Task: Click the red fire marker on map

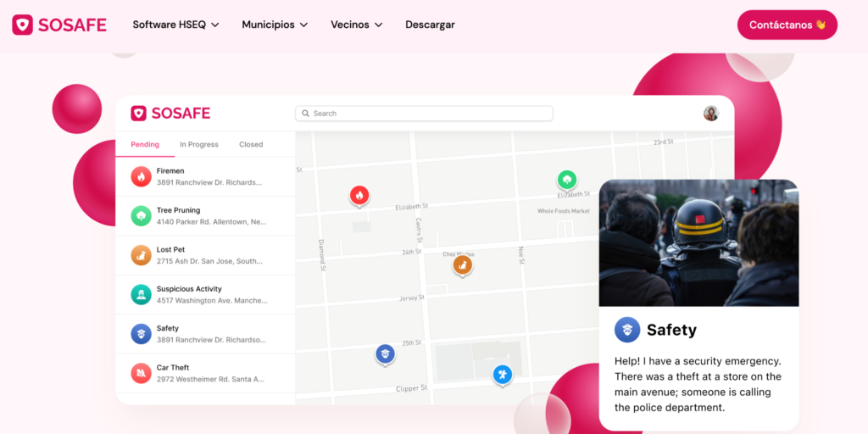Action: point(359,196)
